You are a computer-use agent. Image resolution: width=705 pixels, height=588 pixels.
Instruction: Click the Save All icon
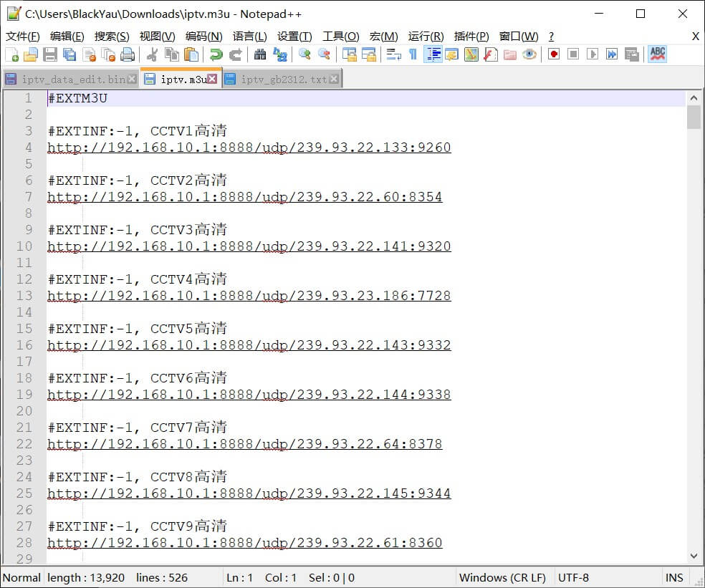point(69,55)
